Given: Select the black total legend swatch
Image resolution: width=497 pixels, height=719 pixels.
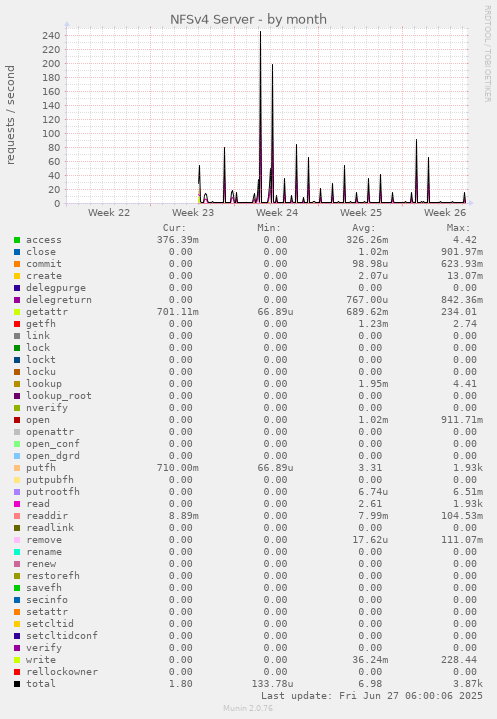Looking at the screenshot, I should pos(17,684).
